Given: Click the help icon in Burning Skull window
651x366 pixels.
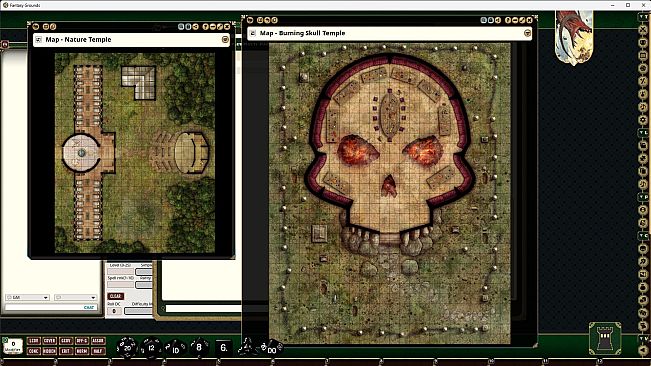Looking at the screenshot, I should 508,20.
